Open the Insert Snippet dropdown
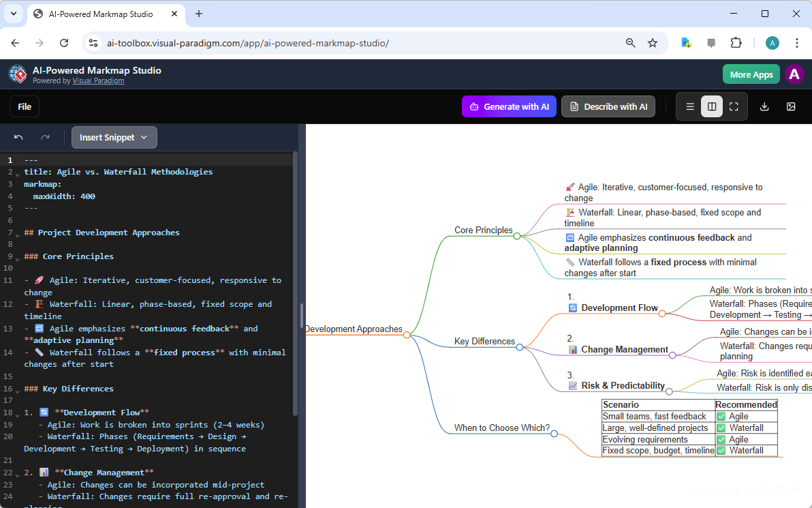 tap(114, 137)
